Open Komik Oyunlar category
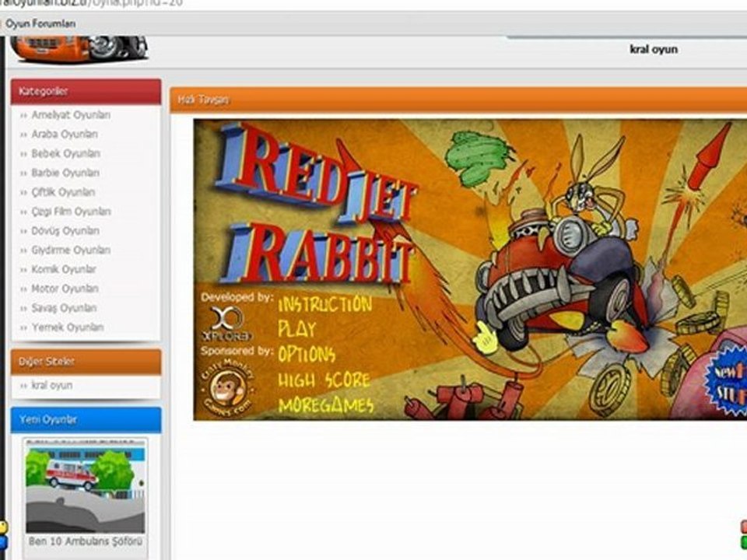Image resolution: width=747 pixels, height=560 pixels. (63, 270)
